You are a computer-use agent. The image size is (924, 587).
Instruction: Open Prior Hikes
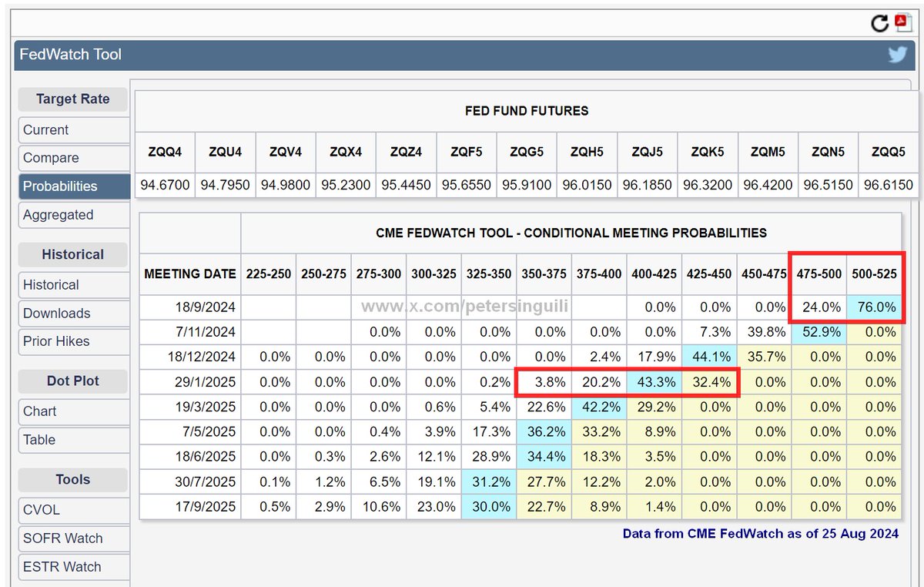pos(74,341)
